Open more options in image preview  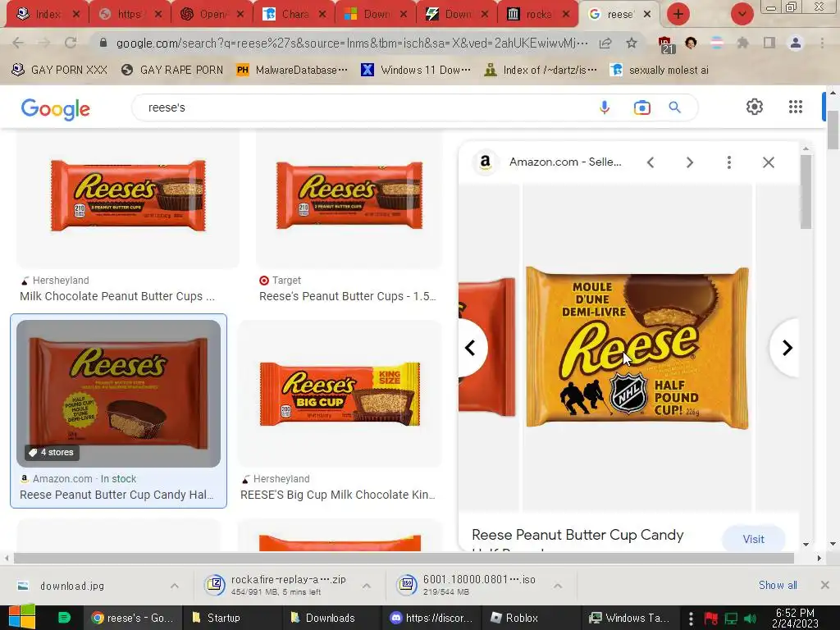(x=729, y=162)
